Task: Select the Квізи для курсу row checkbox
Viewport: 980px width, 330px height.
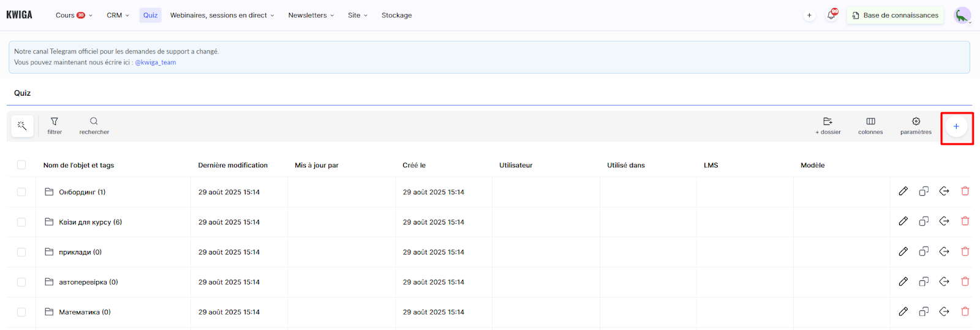Action: click(x=21, y=222)
